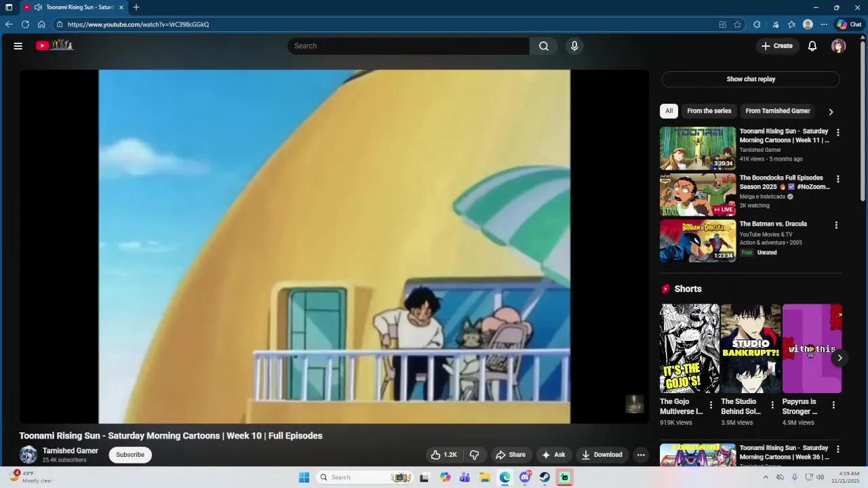
Task: Open the Copilot Chat button
Action: [x=849, y=24]
